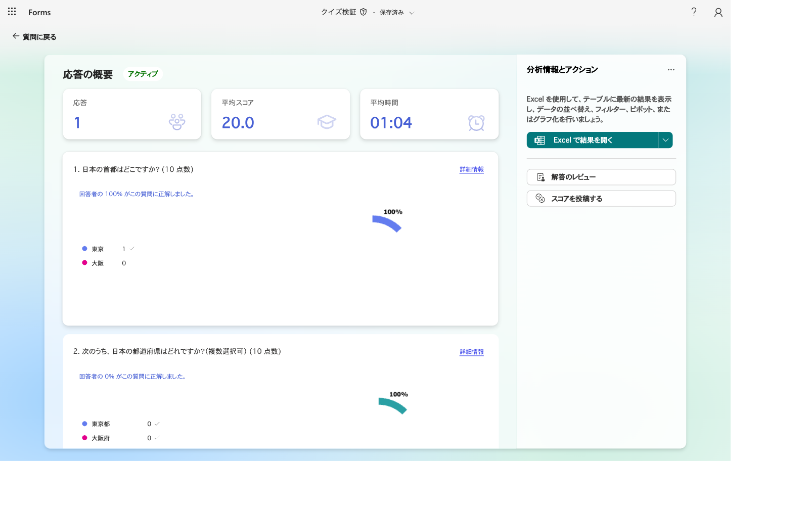Click the checkmark beside 東京 answer count
The image size is (812, 512).
click(132, 249)
